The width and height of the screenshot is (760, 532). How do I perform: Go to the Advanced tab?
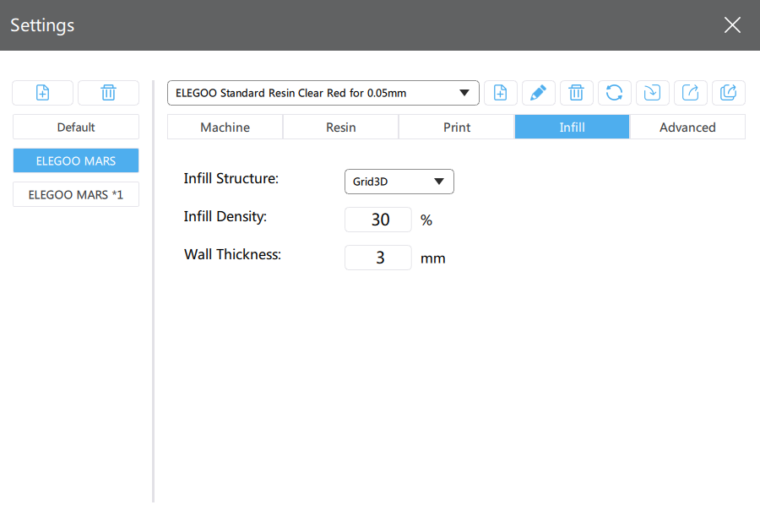tap(687, 127)
